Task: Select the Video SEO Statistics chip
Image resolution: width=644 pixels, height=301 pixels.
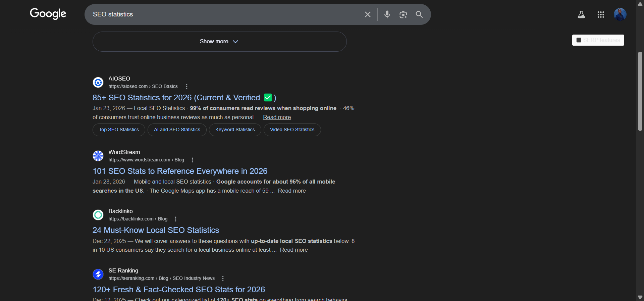Action: [292, 130]
